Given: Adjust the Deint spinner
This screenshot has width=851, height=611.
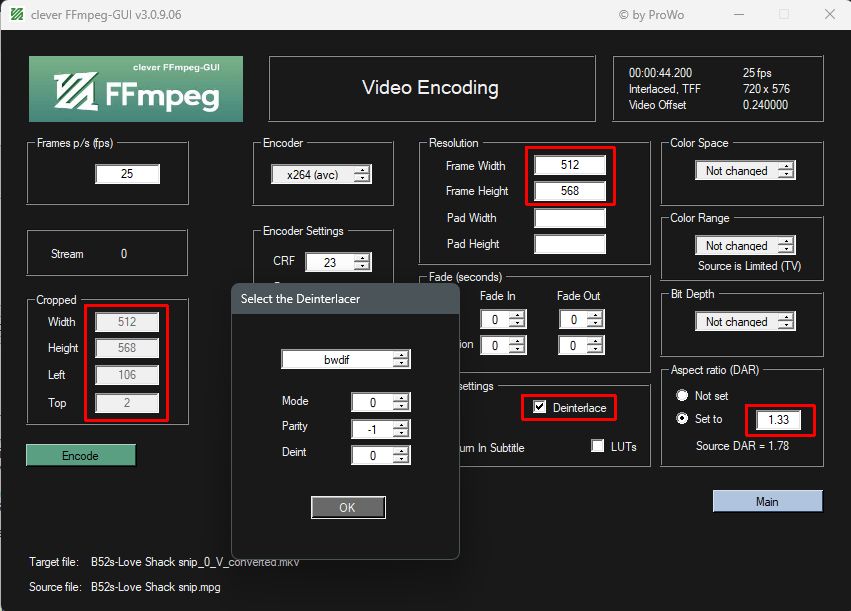Looking at the screenshot, I should click(x=401, y=455).
